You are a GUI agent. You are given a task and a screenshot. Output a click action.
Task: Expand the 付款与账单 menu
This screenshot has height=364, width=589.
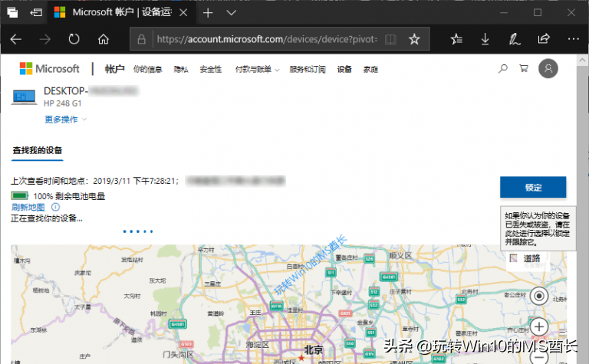(x=258, y=70)
